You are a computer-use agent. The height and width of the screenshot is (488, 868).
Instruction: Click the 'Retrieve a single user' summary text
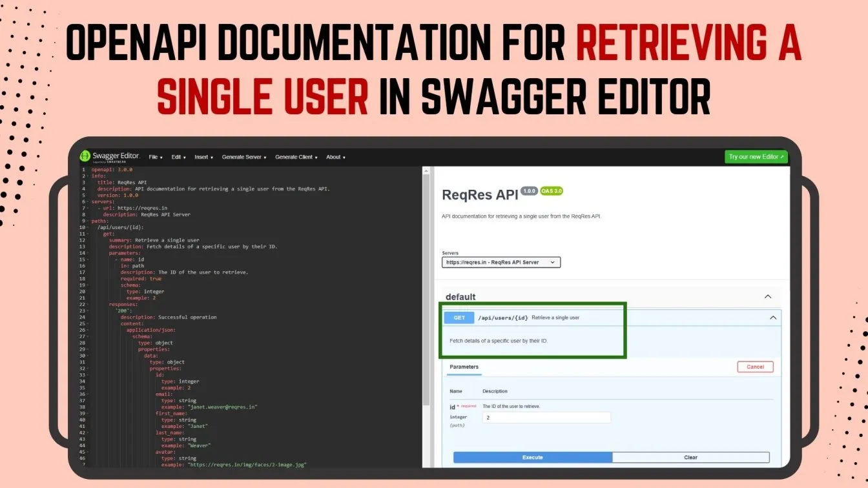tap(555, 318)
